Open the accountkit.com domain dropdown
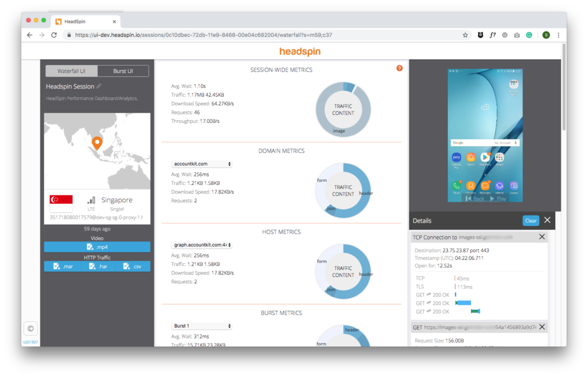This screenshot has width=588, height=377. pos(202,164)
